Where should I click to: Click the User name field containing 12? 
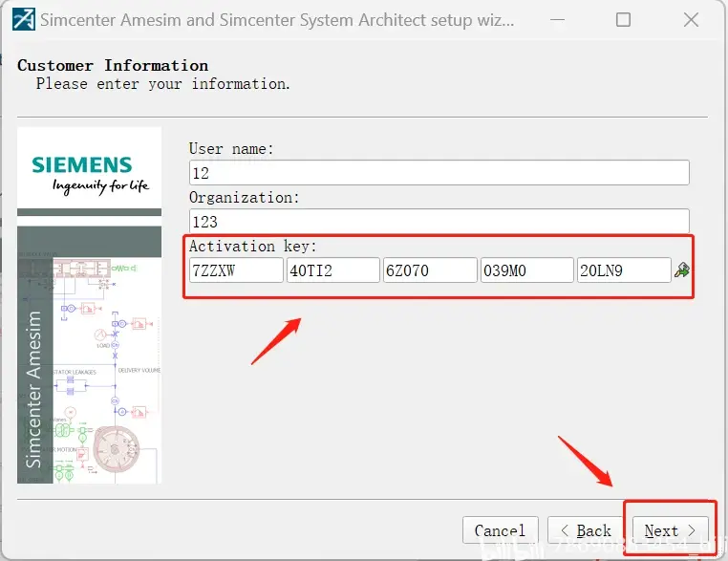coord(439,173)
